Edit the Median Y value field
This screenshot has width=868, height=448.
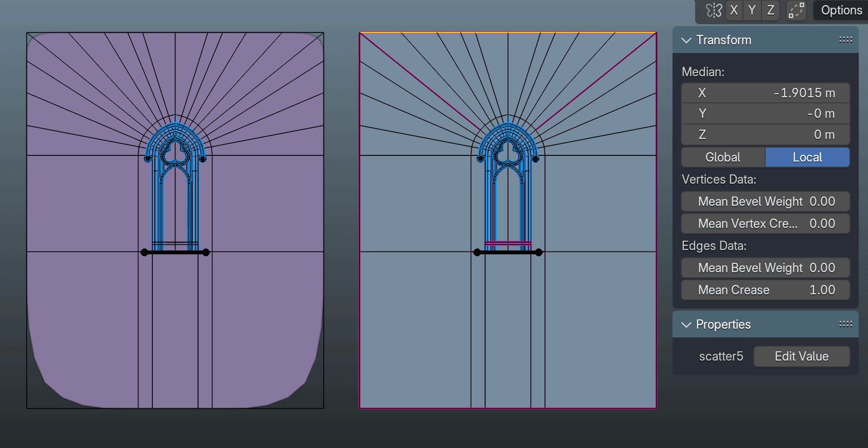tap(766, 114)
